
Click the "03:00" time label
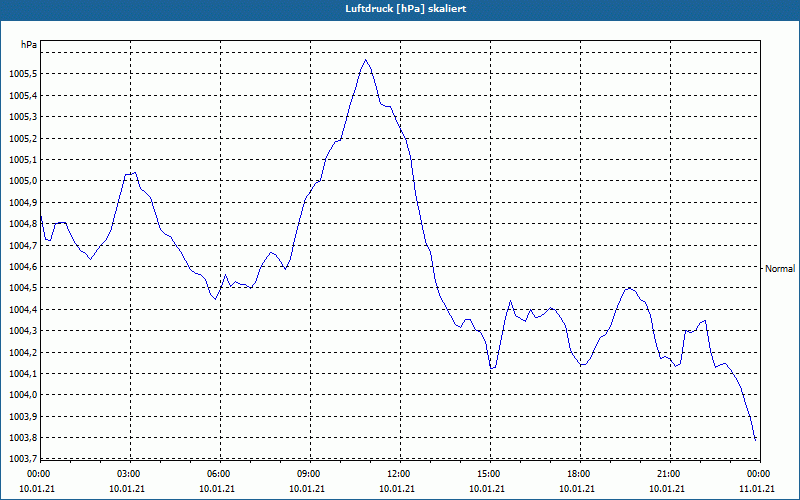coord(128,474)
